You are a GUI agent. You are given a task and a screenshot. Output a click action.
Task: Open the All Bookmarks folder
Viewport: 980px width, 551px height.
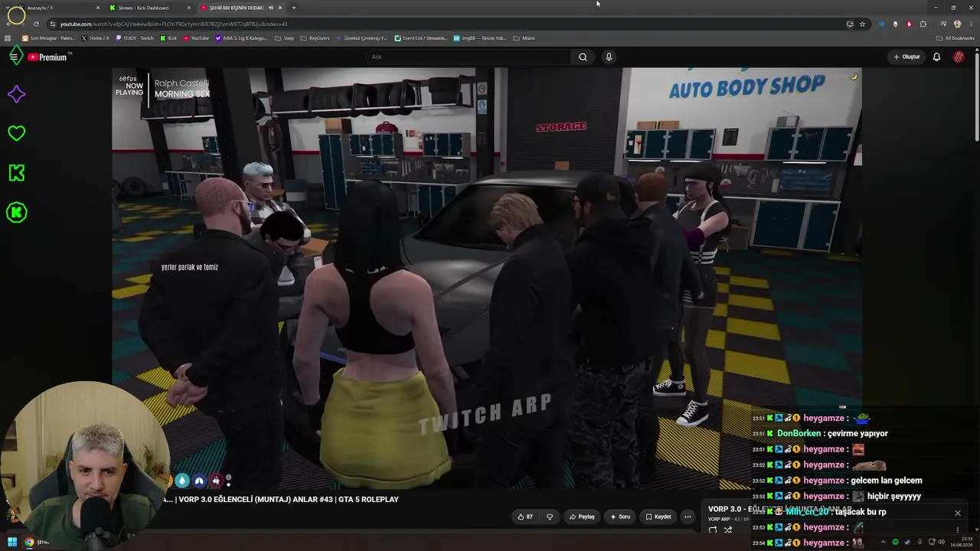(955, 38)
